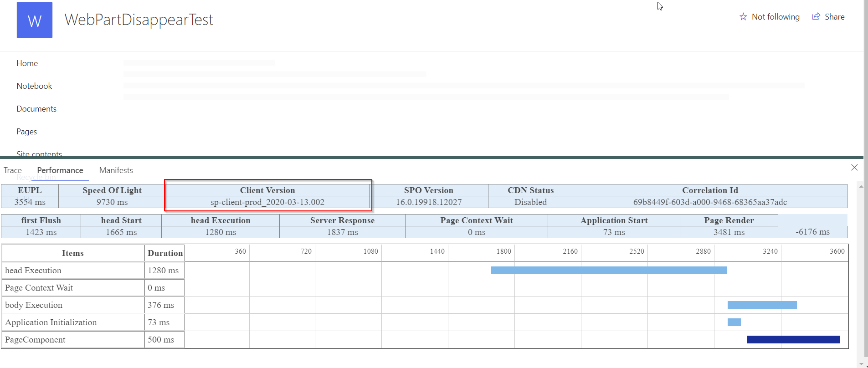Select first Flush value 1423 ms
The image size is (868, 368).
(x=41, y=232)
